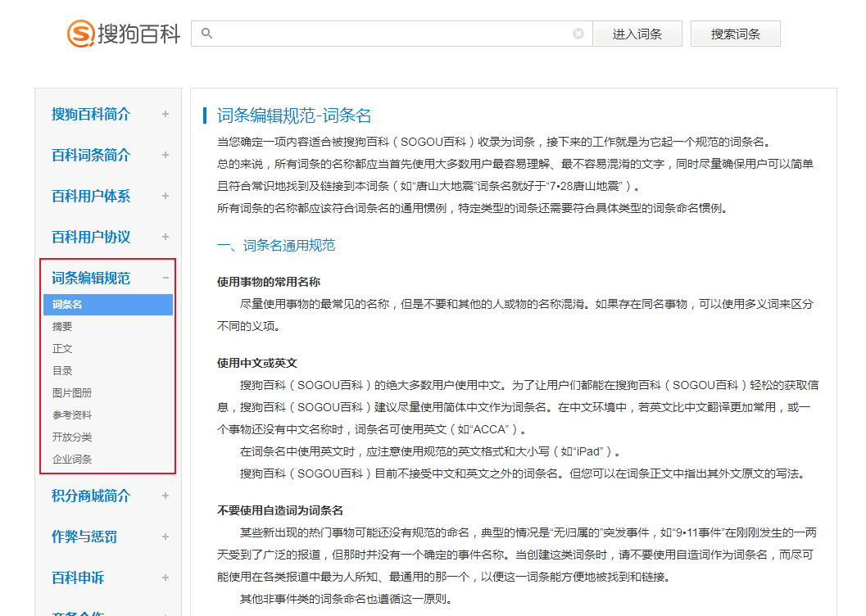Click the 搜索词条 button
Viewport: 866px width, 616px height.
pos(735,34)
